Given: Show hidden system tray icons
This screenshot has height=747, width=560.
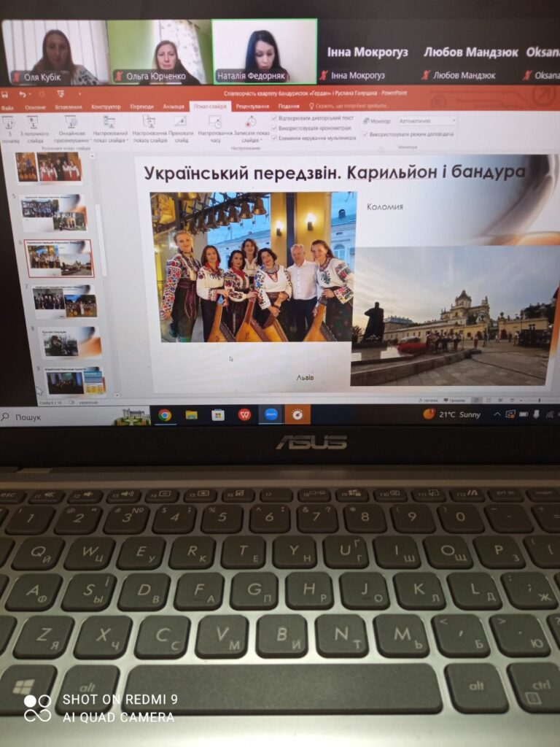Looking at the screenshot, I should [x=497, y=414].
